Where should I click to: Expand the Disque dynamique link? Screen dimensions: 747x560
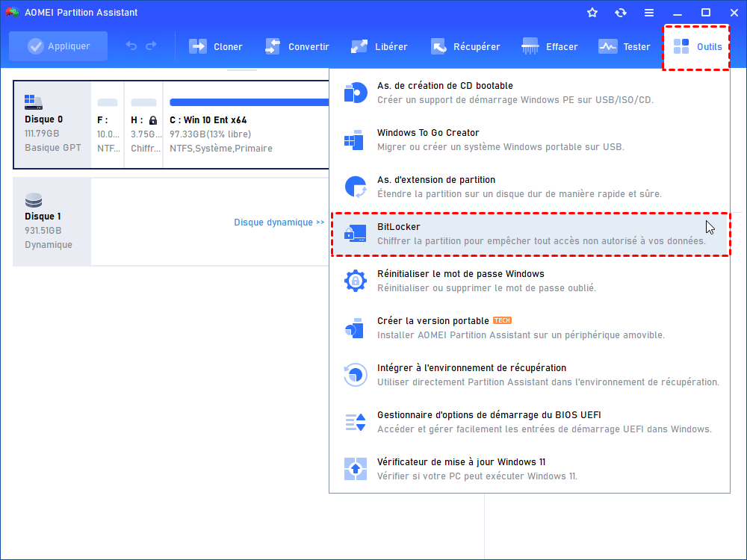point(279,222)
